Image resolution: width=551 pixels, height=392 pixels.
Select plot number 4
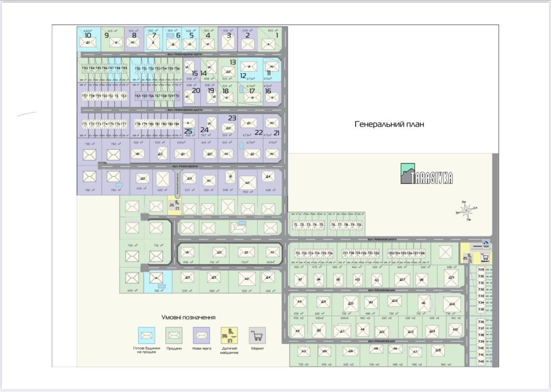[x=208, y=35]
